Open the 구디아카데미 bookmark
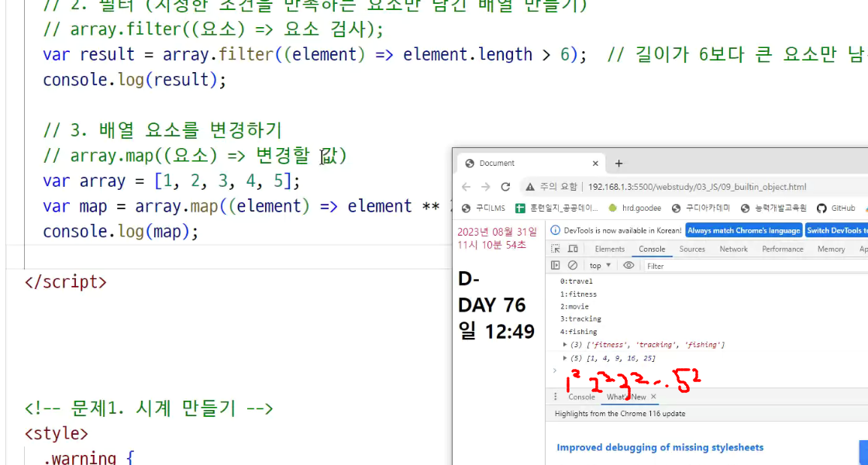868x465 pixels. [x=701, y=208]
